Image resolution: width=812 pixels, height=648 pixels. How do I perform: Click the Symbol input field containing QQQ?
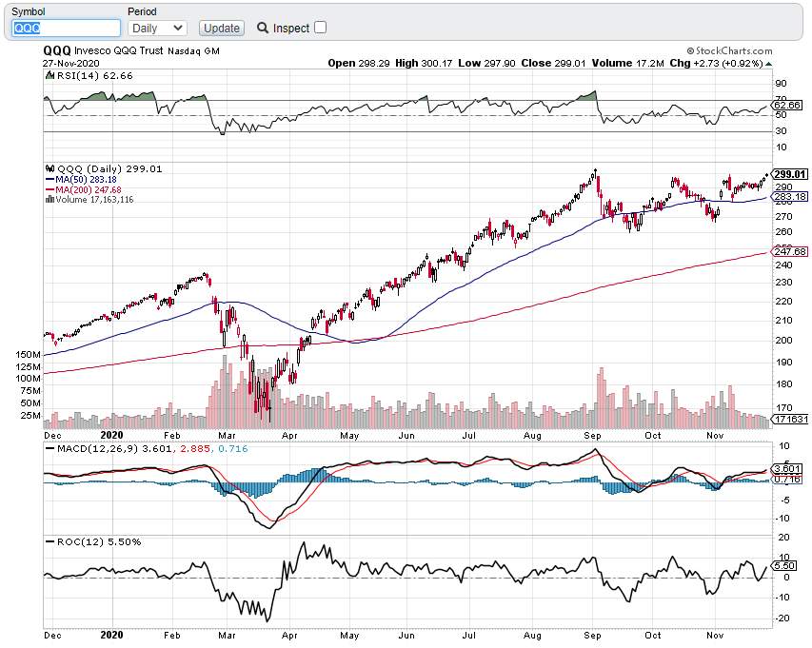[66, 28]
